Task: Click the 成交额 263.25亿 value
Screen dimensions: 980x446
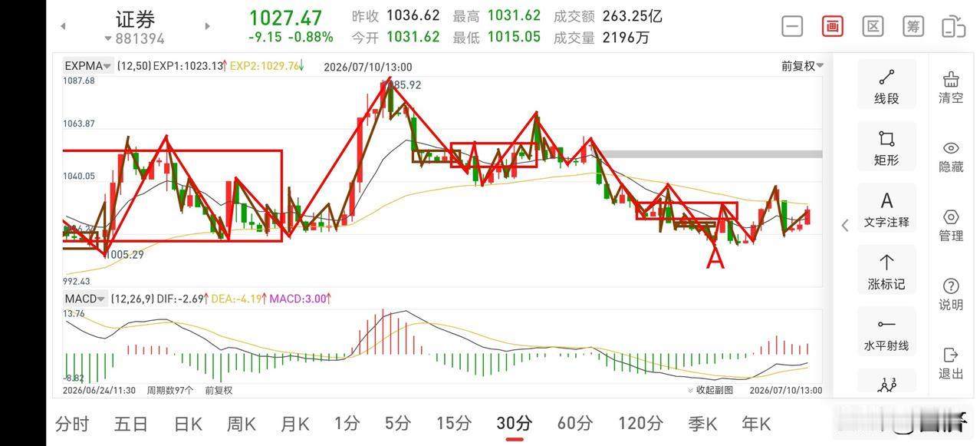Action: pyautogui.click(x=607, y=15)
